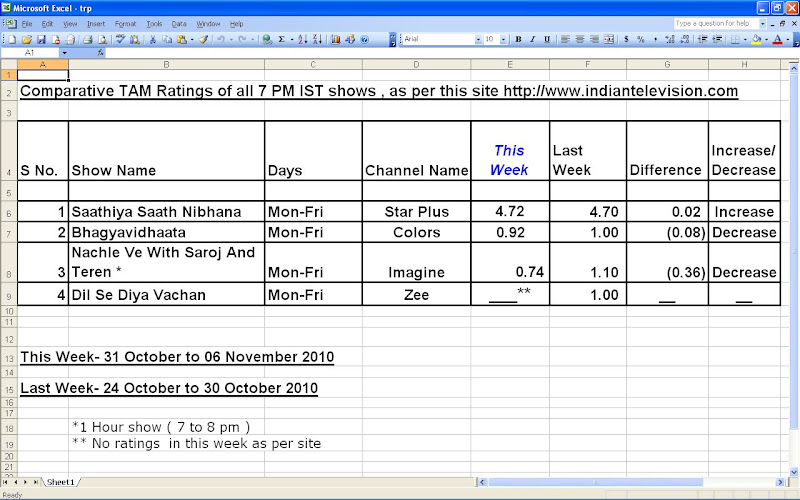Toggle Align Left

tap(565, 39)
